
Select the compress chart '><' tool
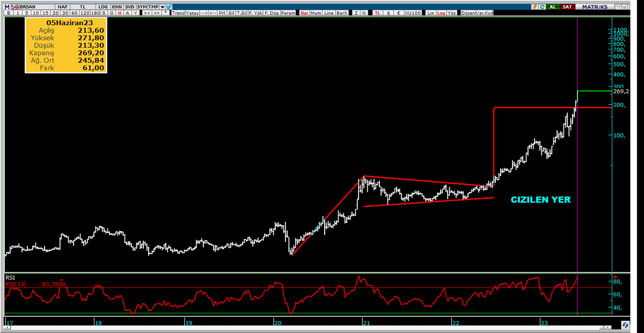click(147, 13)
